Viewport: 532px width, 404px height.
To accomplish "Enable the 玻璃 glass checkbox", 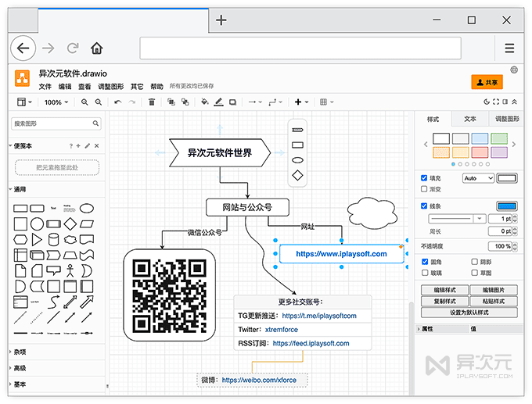I will tap(425, 273).
